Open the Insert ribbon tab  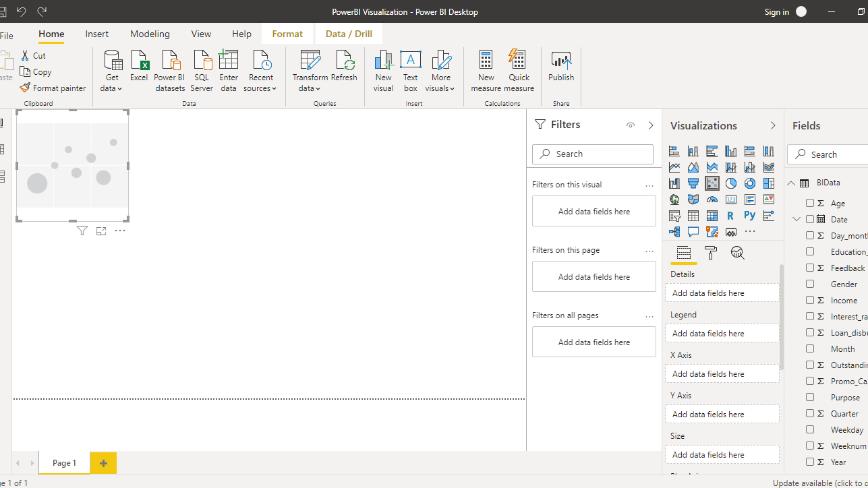97,34
